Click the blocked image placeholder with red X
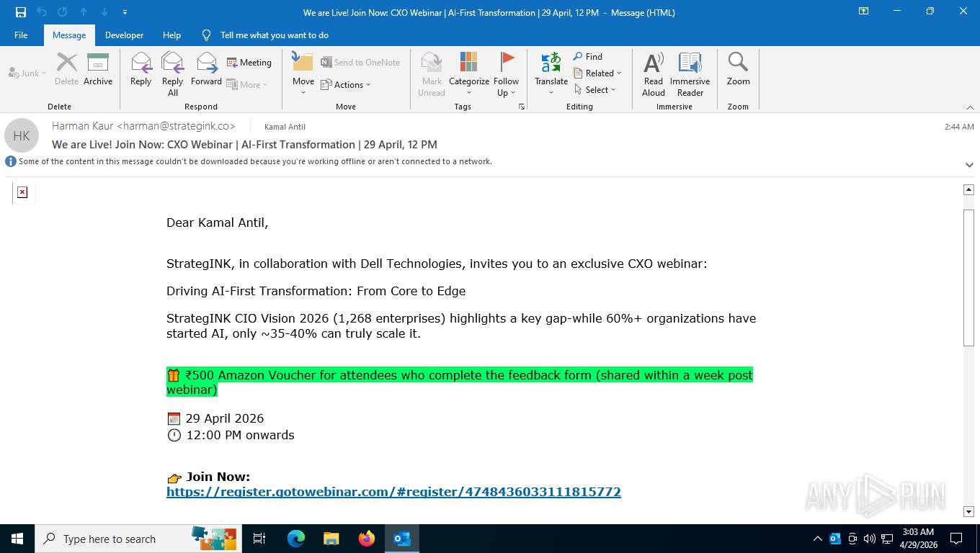Viewport: 980px width, 553px height. pos(22,192)
